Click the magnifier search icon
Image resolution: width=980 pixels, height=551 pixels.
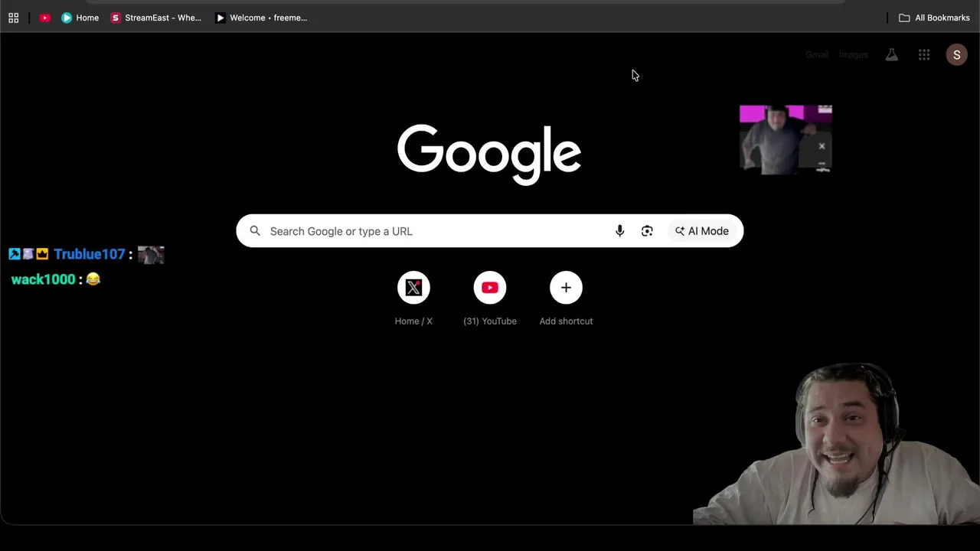255,231
